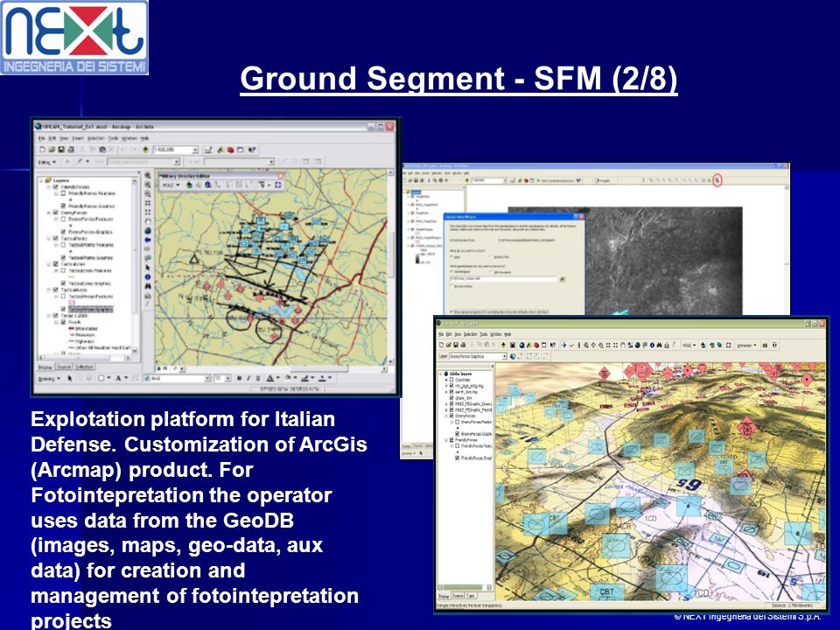Click the geodatabase path field in Extract Data Wizard
The width and height of the screenshot is (840, 630).
point(504,279)
